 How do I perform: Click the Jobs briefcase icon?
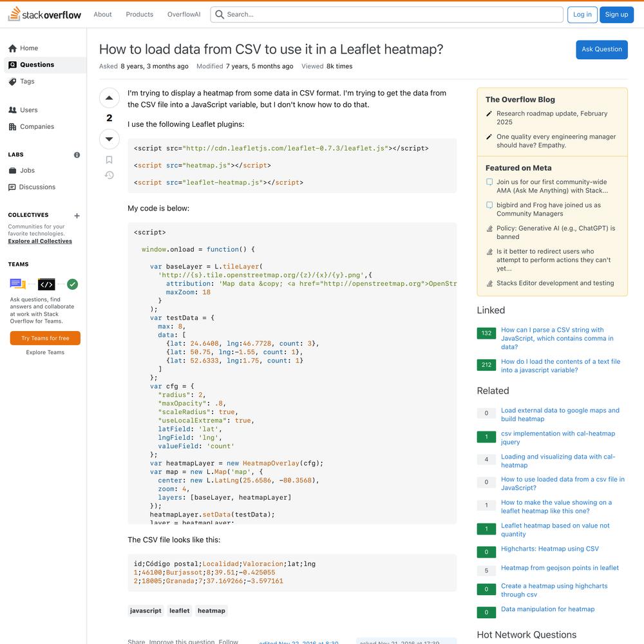click(x=13, y=171)
